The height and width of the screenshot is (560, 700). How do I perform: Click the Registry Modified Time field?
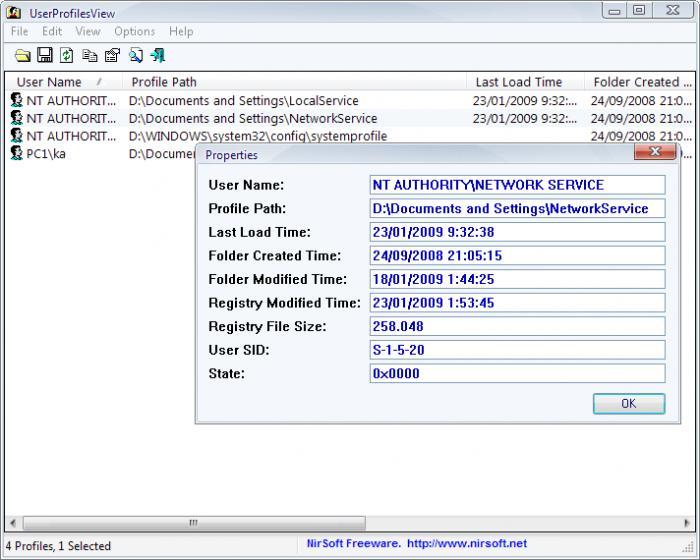[x=517, y=303]
